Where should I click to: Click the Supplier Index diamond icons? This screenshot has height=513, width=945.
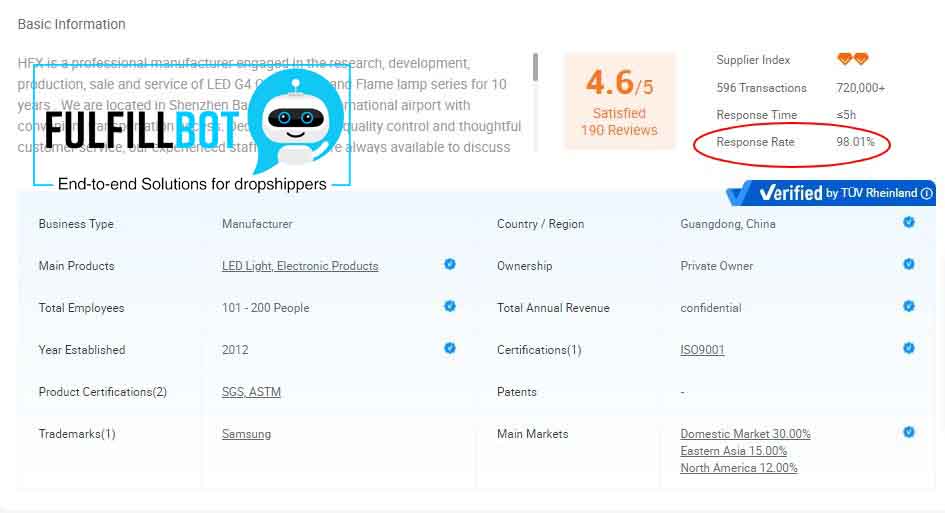coord(852,60)
